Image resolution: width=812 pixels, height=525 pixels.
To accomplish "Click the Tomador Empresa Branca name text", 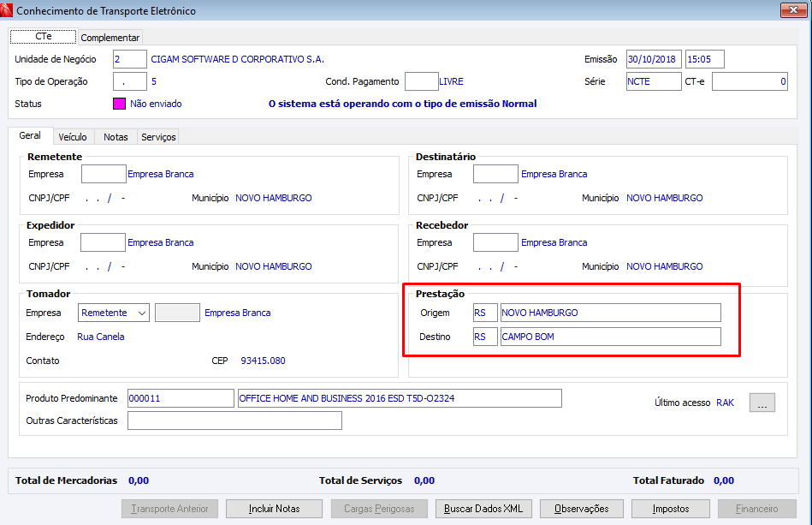I will click(x=238, y=313).
